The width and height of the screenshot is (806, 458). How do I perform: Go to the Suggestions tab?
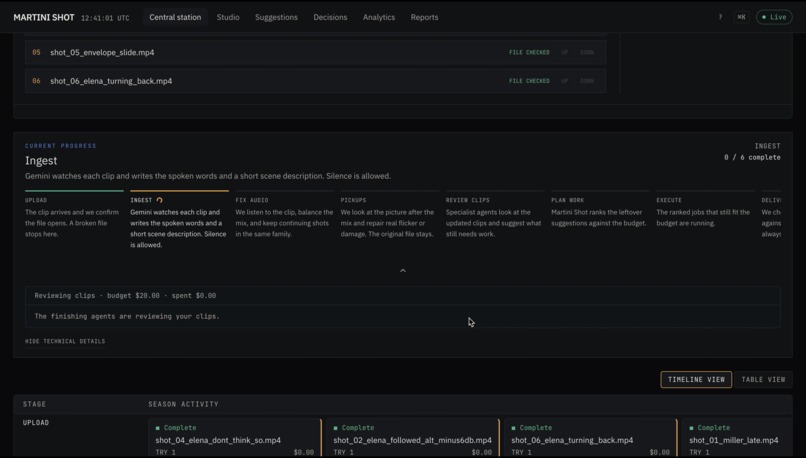coord(276,17)
